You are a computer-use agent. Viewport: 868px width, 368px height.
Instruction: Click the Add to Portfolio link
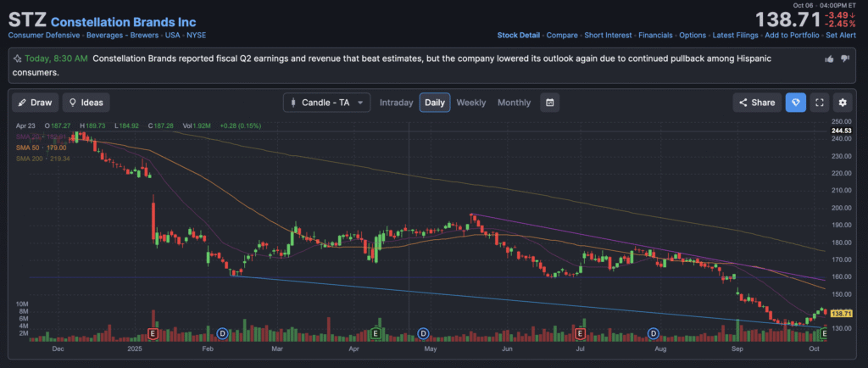791,36
